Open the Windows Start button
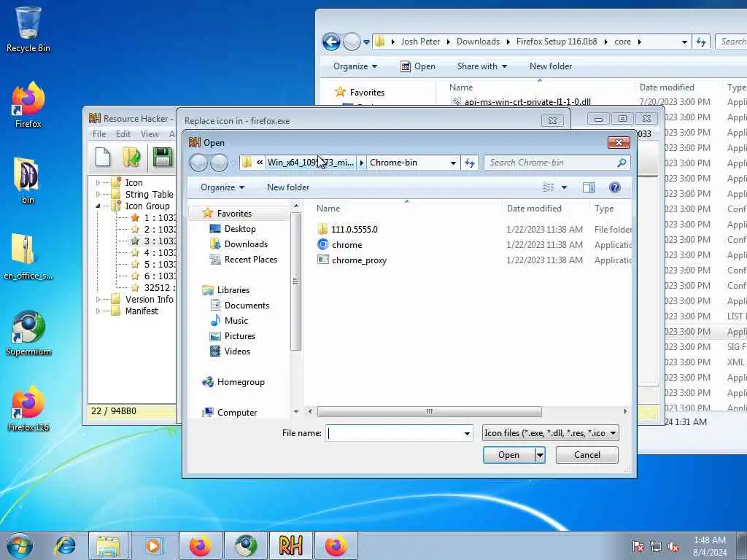This screenshot has width=747, height=560. tap(20, 545)
